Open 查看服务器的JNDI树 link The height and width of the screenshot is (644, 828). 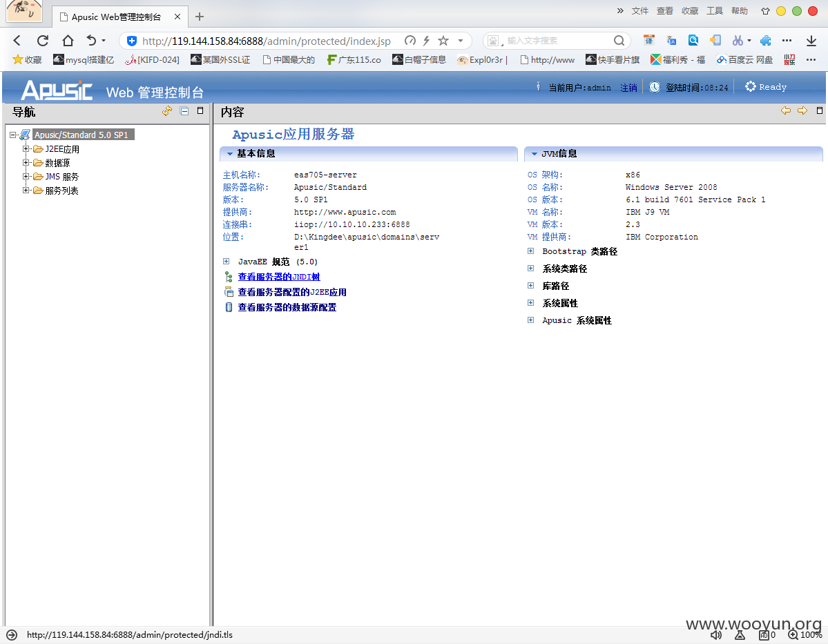pyautogui.click(x=279, y=277)
